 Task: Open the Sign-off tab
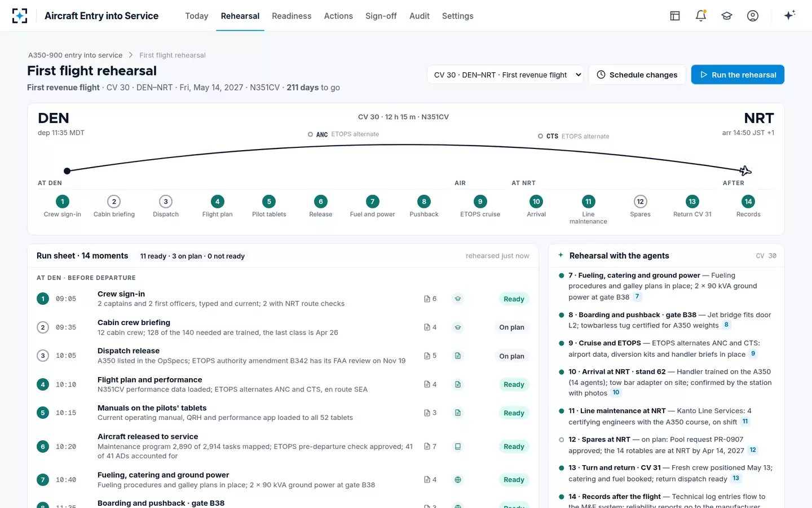point(381,16)
